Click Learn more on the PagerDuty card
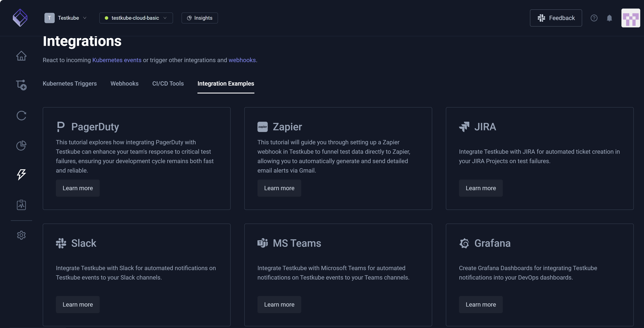The height and width of the screenshot is (328, 644). (77, 188)
